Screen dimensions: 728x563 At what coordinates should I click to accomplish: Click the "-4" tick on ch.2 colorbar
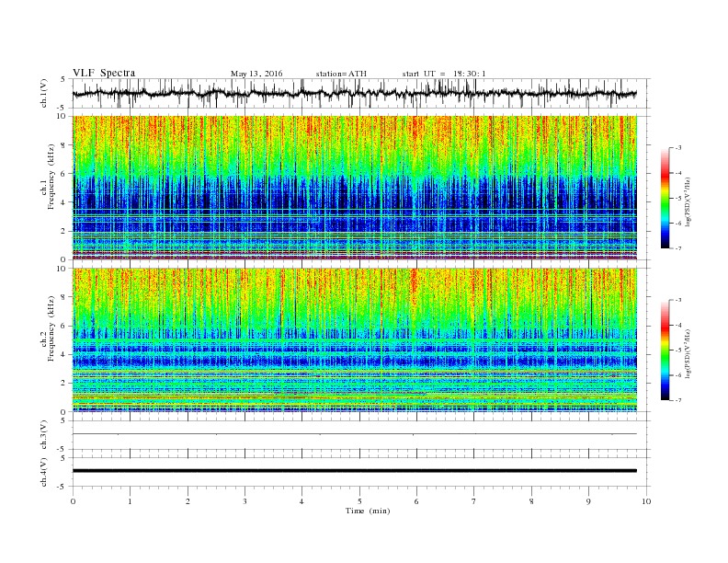tap(677, 325)
